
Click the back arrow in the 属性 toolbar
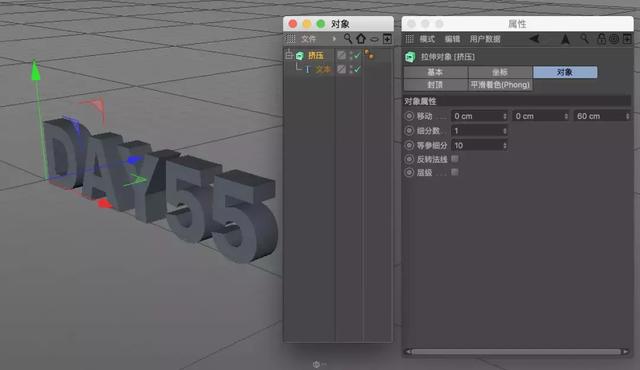point(534,39)
